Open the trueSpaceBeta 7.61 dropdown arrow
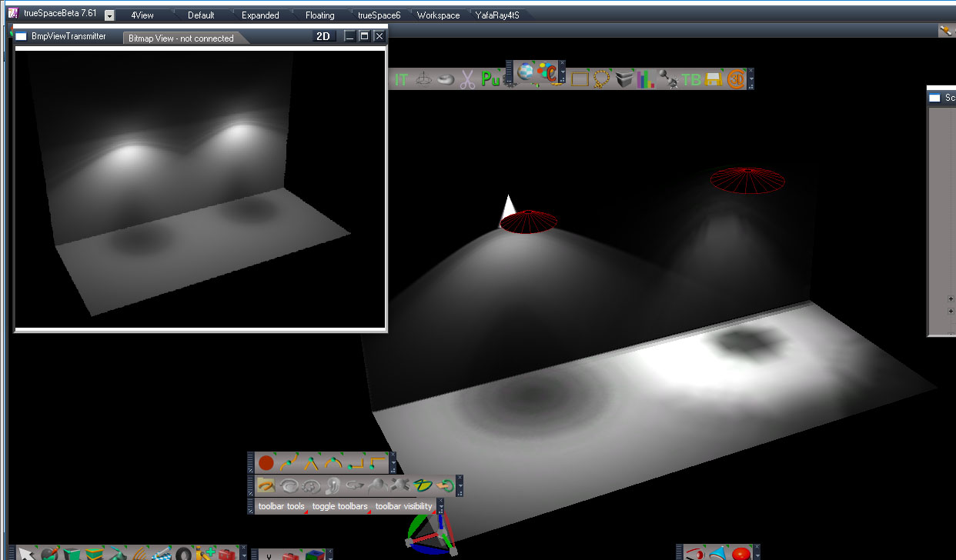This screenshot has width=956, height=560. pyautogui.click(x=109, y=15)
